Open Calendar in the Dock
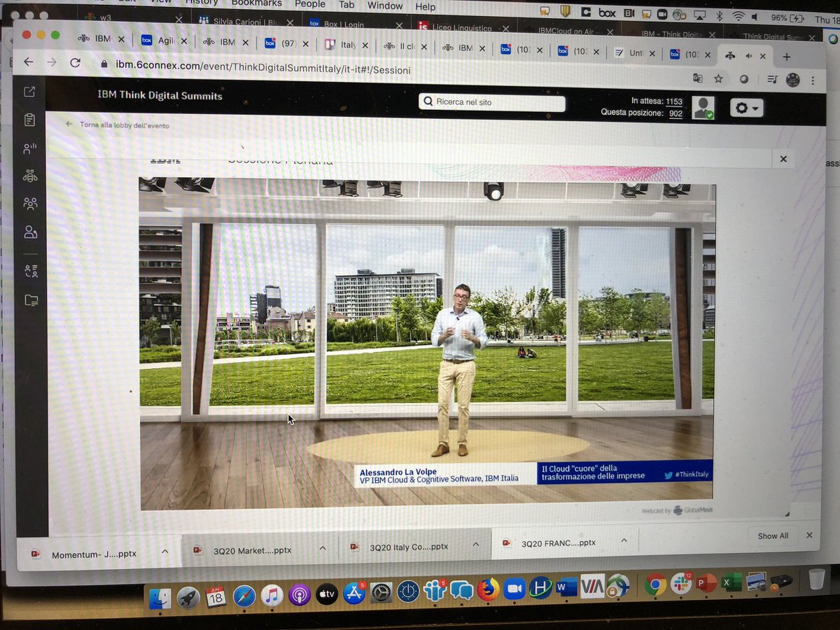This screenshot has height=630, width=840. pos(216,596)
